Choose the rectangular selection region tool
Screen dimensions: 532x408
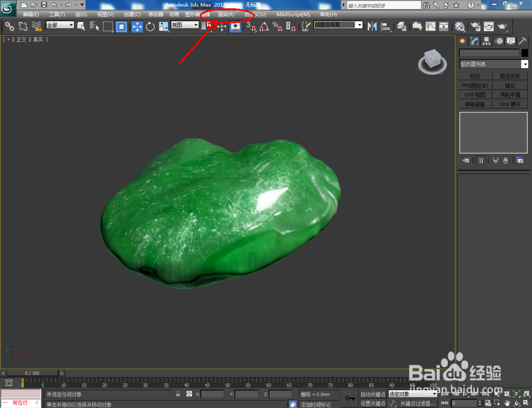pyautogui.click(x=108, y=26)
